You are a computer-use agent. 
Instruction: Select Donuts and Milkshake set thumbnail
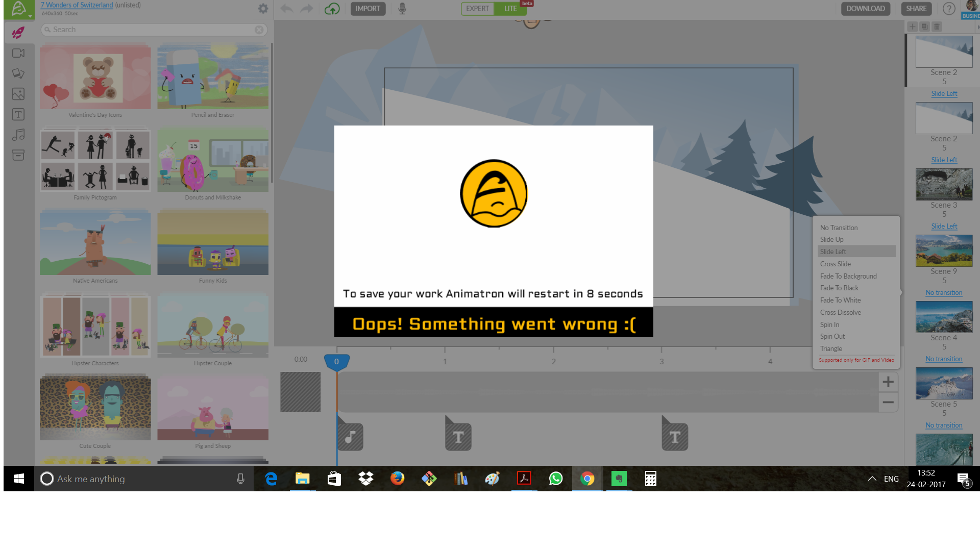tap(213, 160)
